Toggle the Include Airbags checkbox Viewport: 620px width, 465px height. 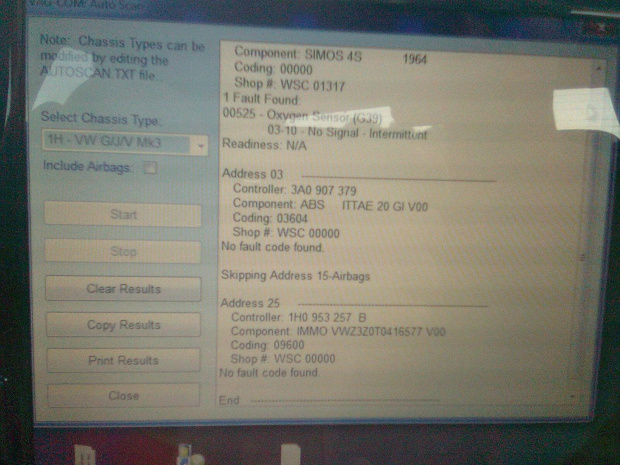150,168
